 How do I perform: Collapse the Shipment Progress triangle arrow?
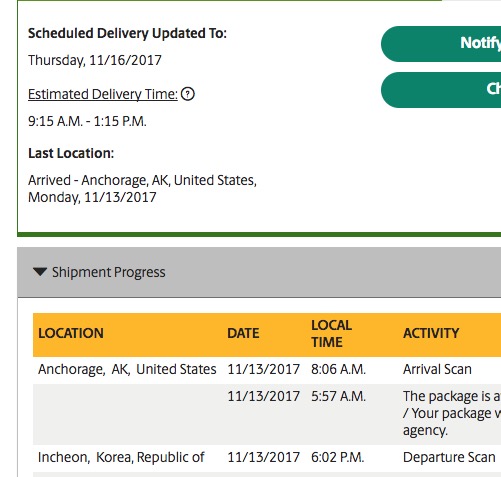(x=40, y=272)
